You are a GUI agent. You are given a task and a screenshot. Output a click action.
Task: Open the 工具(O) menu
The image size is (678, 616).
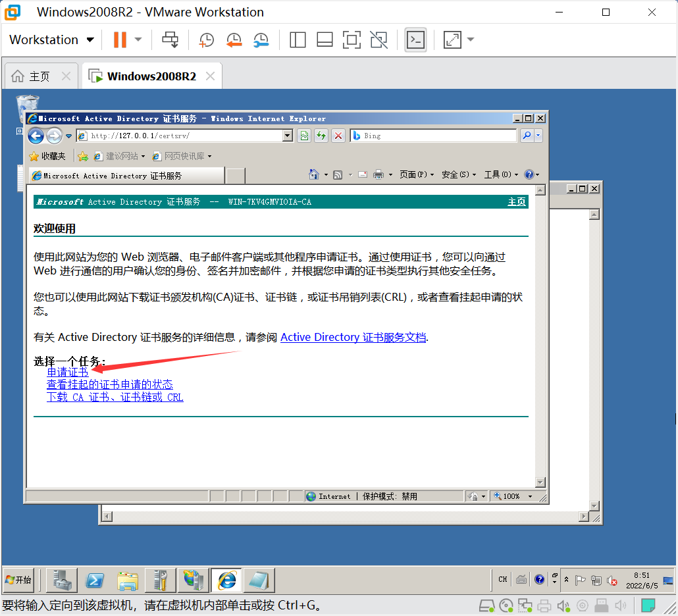click(501, 174)
